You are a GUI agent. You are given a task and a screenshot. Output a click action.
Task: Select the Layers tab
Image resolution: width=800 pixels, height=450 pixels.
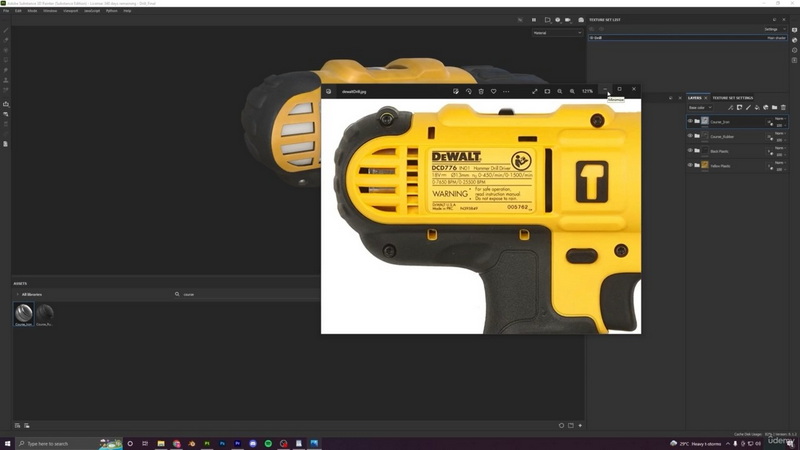pyautogui.click(x=694, y=98)
